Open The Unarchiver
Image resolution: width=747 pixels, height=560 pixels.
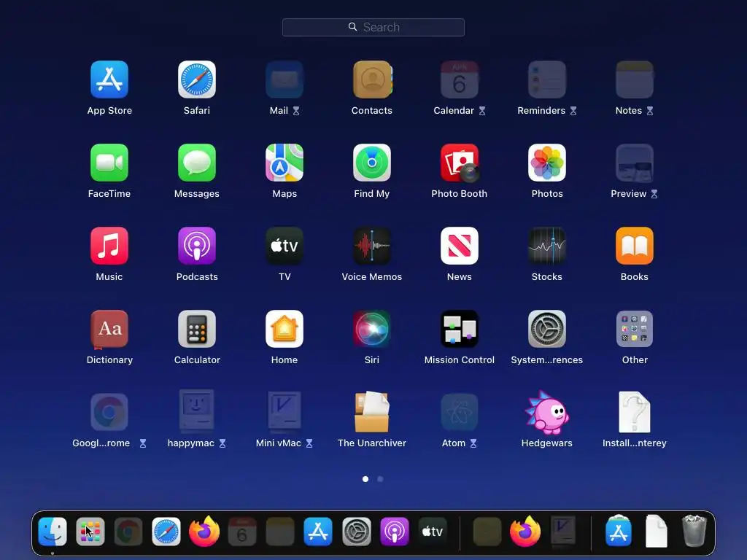pyautogui.click(x=372, y=412)
